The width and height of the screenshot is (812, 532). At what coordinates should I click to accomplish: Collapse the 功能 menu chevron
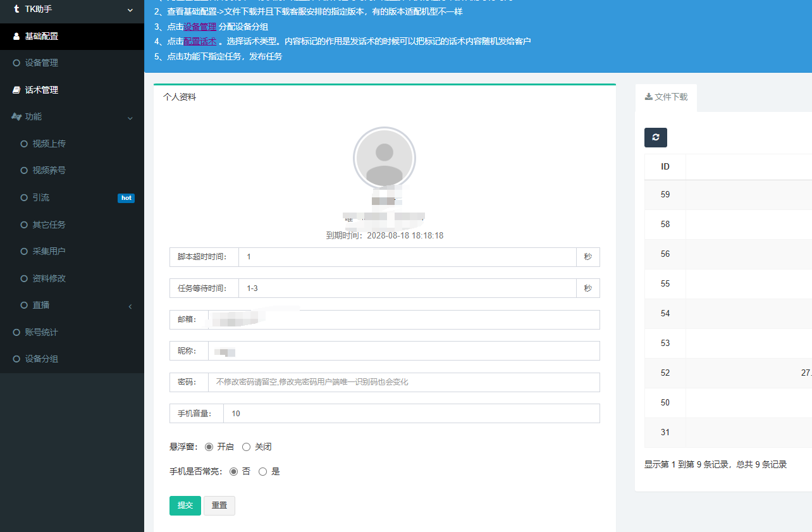click(130, 118)
